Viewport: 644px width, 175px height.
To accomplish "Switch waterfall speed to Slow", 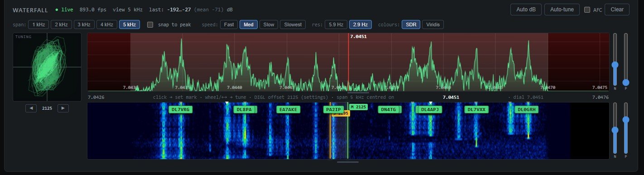I will coord(269,24).
